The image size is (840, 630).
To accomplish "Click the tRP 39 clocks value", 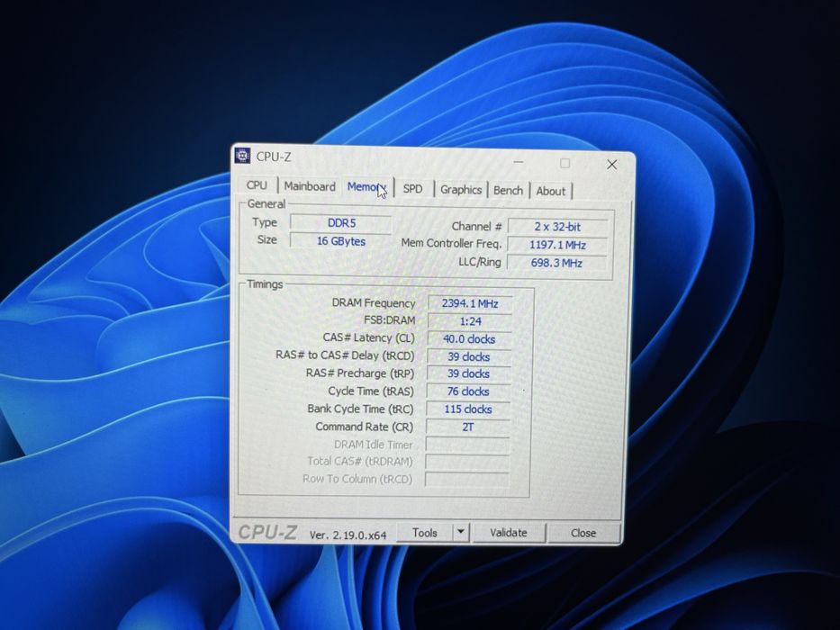I will (469, 373).
